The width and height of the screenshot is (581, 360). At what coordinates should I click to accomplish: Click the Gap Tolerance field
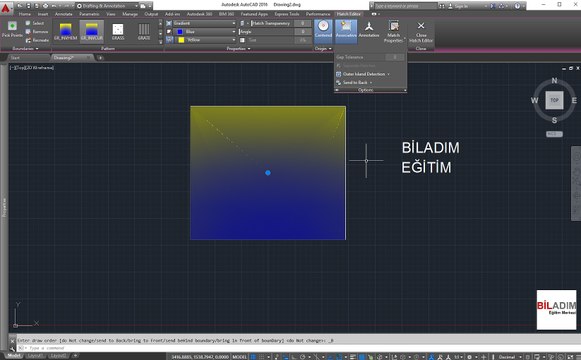[370, 57]
